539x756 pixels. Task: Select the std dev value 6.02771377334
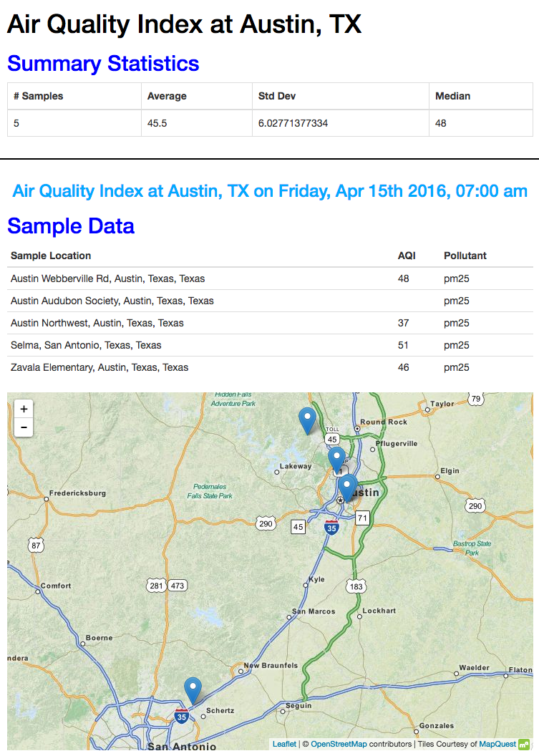[293, 123]
